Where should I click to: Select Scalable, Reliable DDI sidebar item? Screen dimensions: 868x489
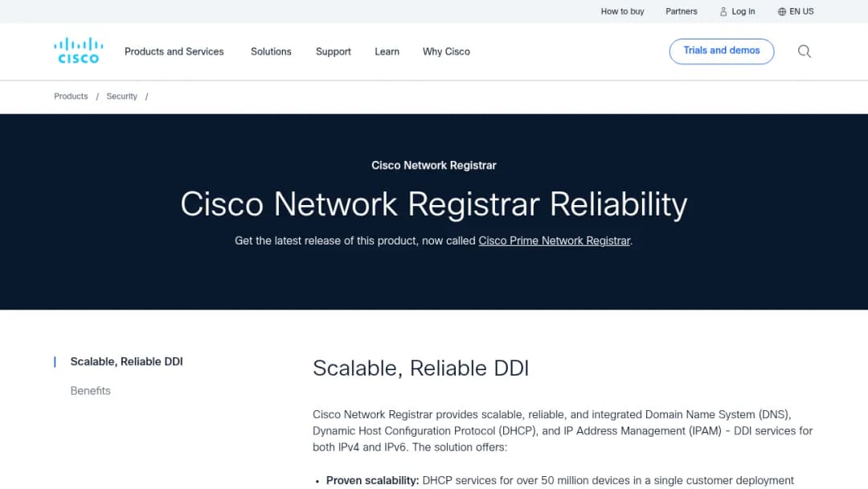coord(126,362)
